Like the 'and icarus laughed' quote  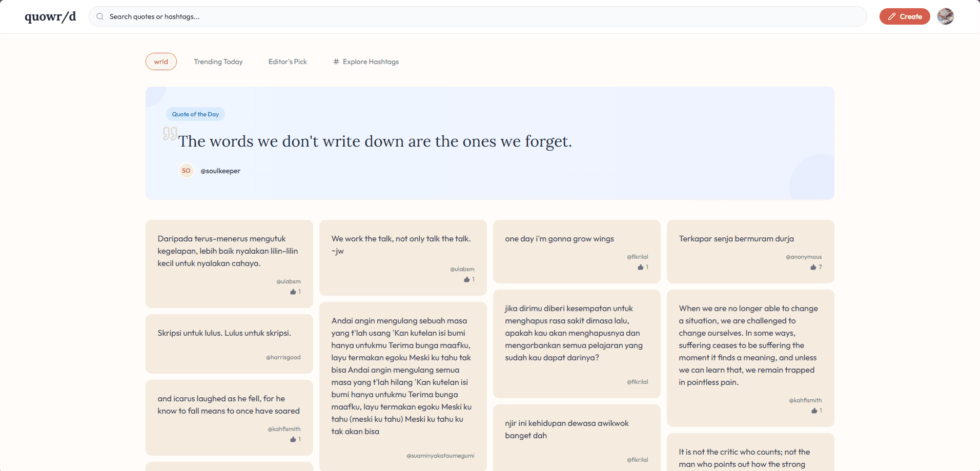pos(293,439)
